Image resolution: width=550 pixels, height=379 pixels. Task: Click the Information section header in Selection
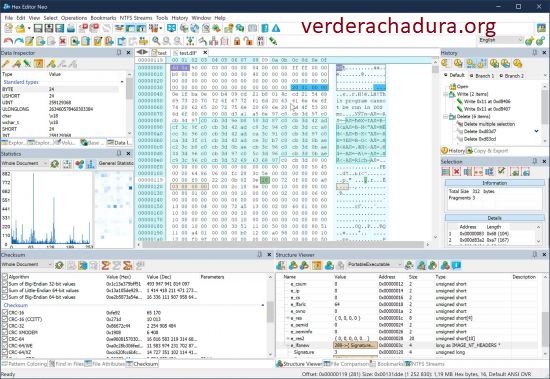(x=494, y=183)
